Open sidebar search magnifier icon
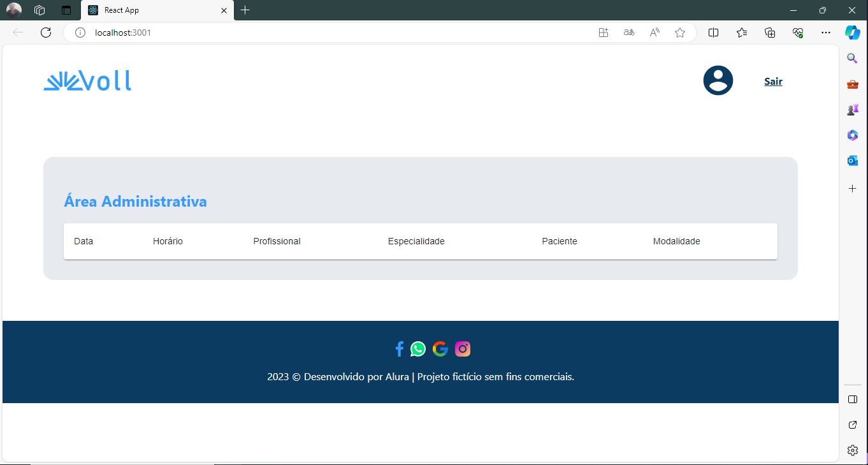The image size is (868, 465). (853, 59)
